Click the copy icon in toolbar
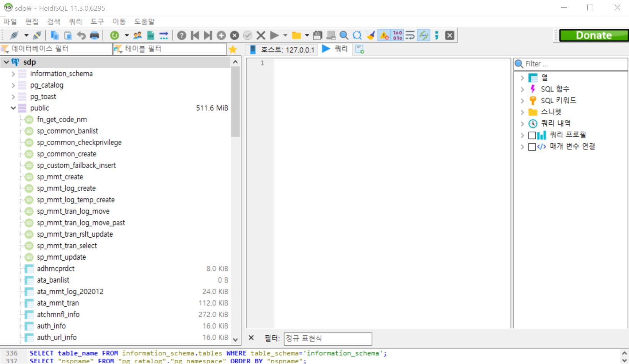 (x=55, y=36)
